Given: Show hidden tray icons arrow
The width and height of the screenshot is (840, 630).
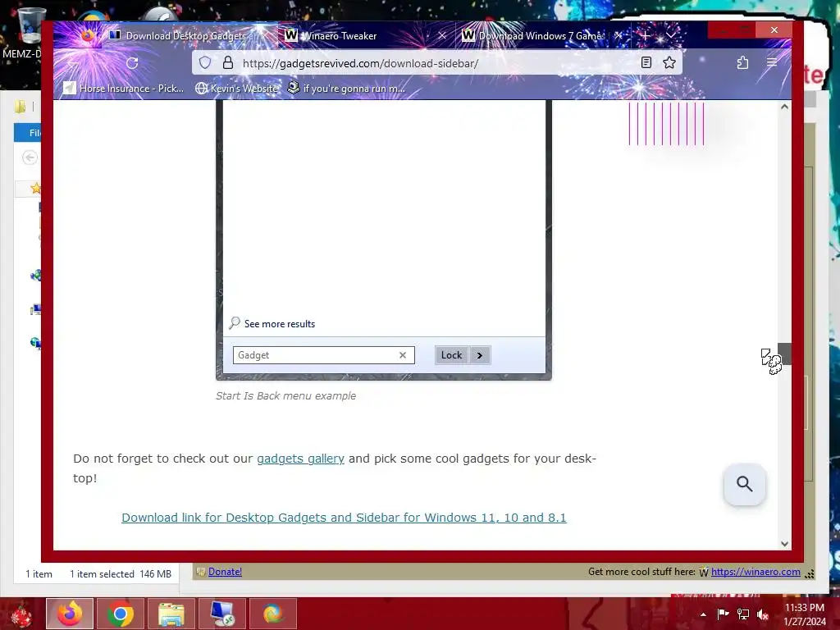Looking at the screenshot, I should pos(703,614).
